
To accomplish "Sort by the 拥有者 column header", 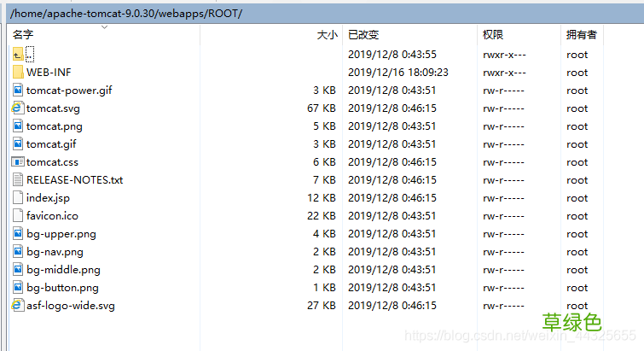I will [581, 35].
